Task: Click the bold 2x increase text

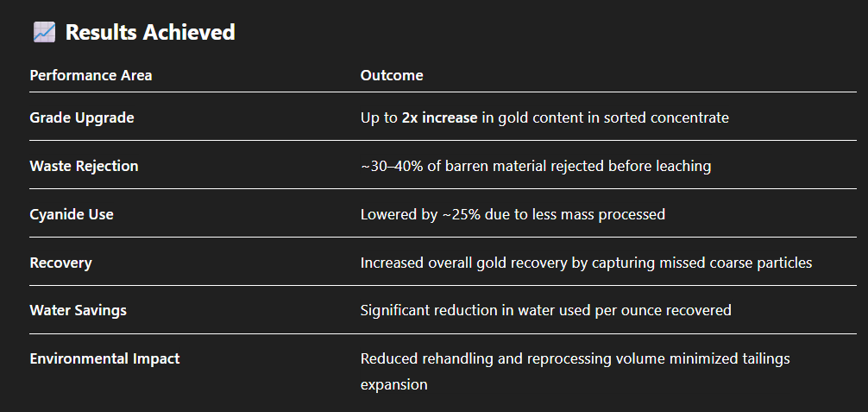Action: (439, 117)
